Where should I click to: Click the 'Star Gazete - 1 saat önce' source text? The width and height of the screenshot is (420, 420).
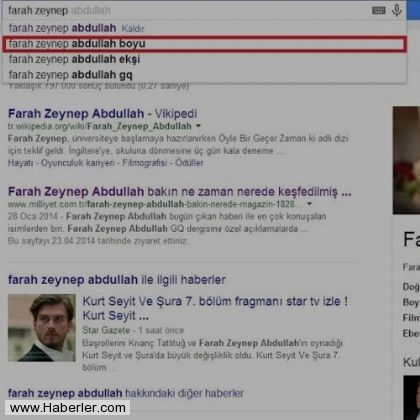pos(133,330)
